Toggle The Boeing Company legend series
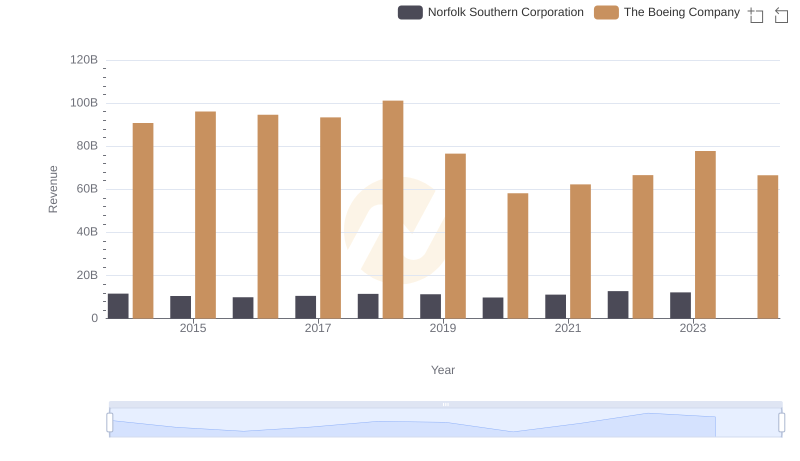800x461 pixels. pyautogui.click(x=667, y=12)
